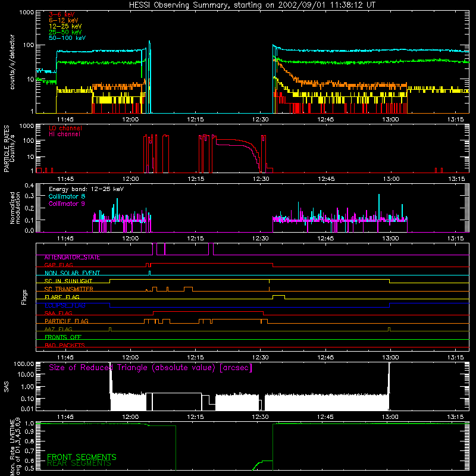Select the 6-12 keV legend label
The image size is (476, 476).
(x=63, y=20)
